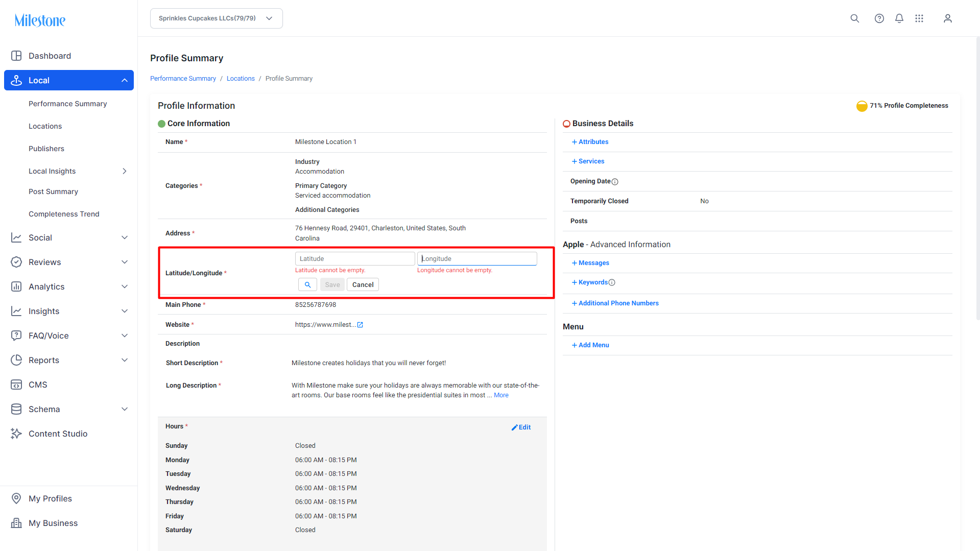Click the Reports pie icon

point(16,360)
